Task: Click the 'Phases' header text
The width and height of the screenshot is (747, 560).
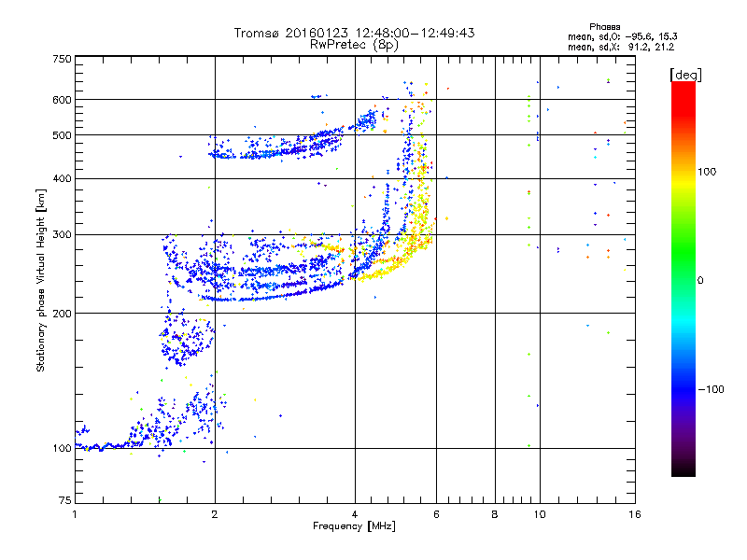Action: click(604, 27)
